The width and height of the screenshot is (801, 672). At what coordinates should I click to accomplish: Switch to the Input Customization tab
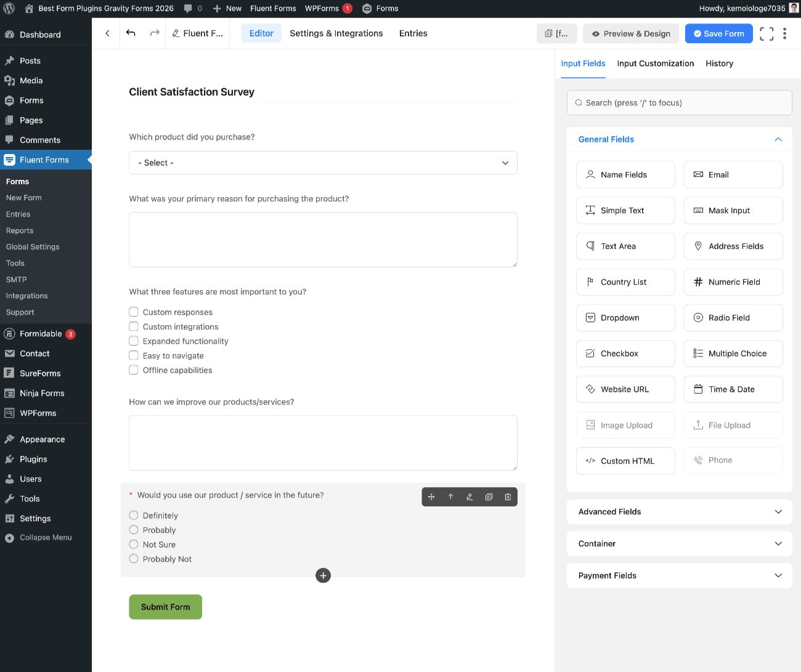655,63
